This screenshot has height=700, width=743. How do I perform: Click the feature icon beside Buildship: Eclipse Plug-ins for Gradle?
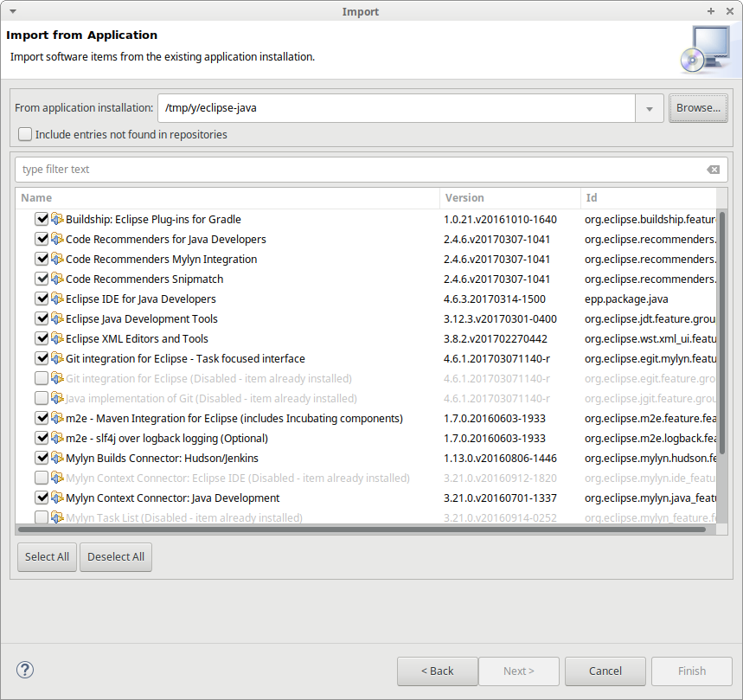coord(57,219)
